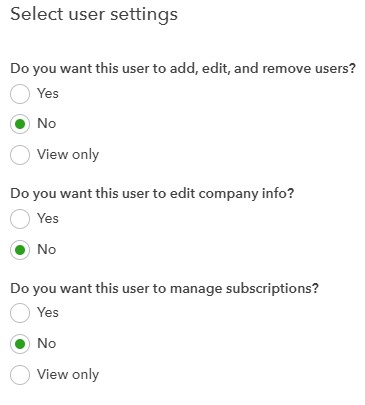Screen dimensions: 365x405
Task: Click the Select user settings heading
Action: (x=94, y=15)
